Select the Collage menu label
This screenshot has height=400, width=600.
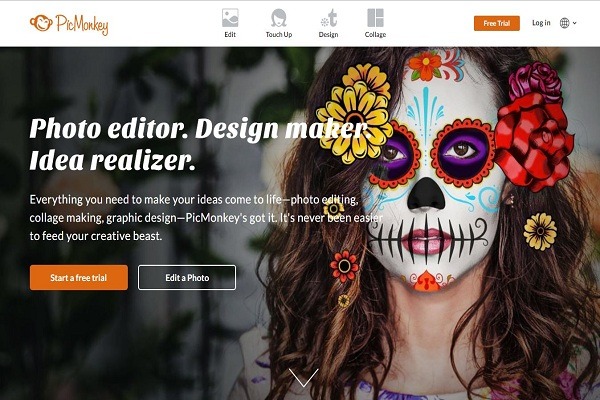[x=375, y=34]
